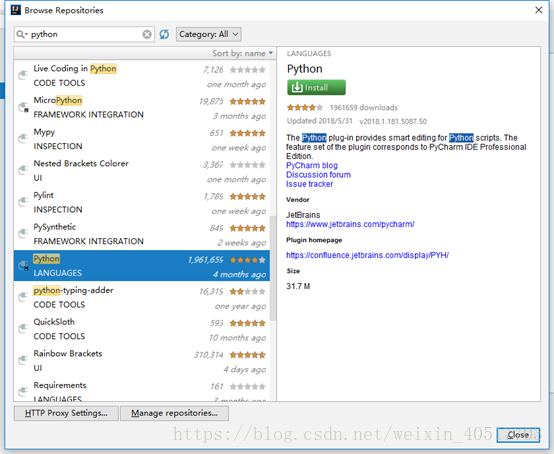
Task: Select the PySynthetic plugin row
Action: click(142, 234)
